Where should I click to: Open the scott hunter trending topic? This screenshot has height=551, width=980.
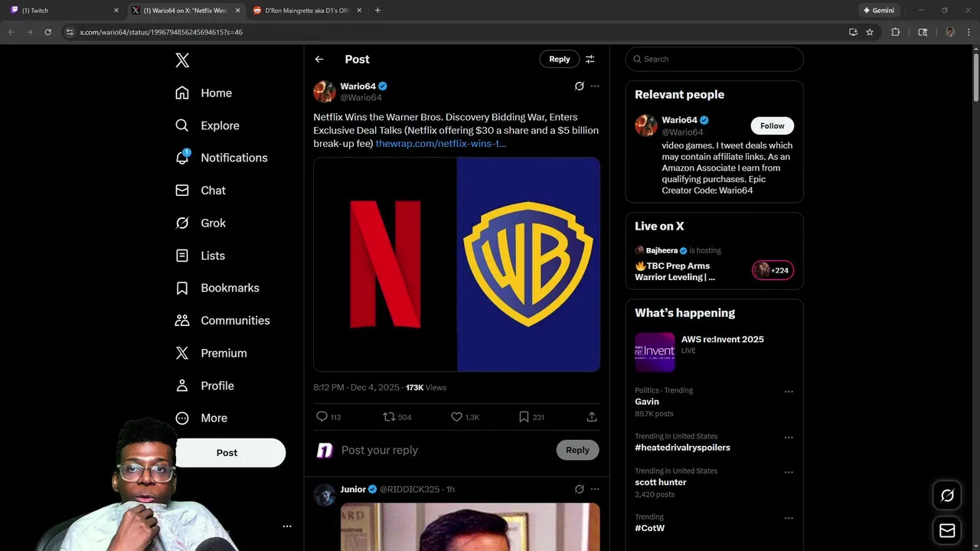tap(661, 482)
